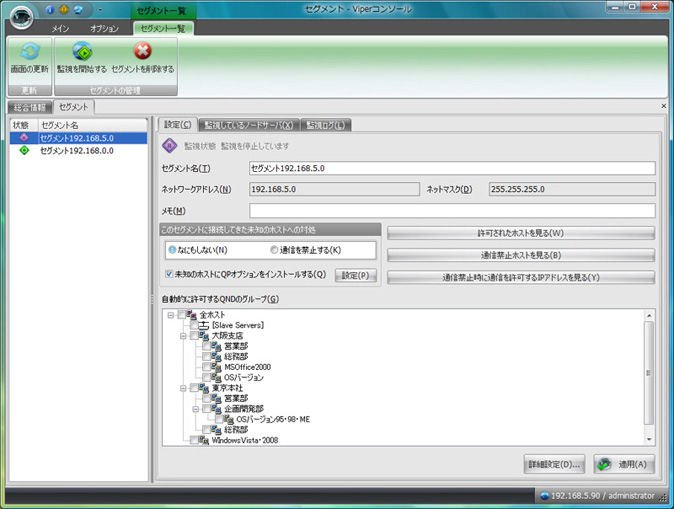Select the なにもしない radio button
The width and height of the screenshot is (674, 509).
172,250
